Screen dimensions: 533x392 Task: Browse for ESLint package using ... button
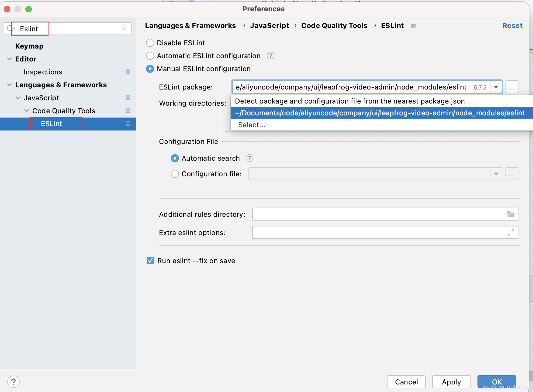(x=511, y=87)
